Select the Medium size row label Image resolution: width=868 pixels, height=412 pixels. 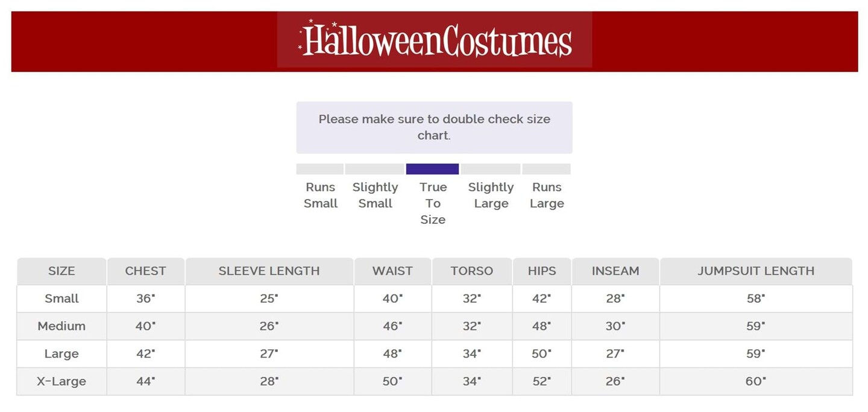pos(61,326)
